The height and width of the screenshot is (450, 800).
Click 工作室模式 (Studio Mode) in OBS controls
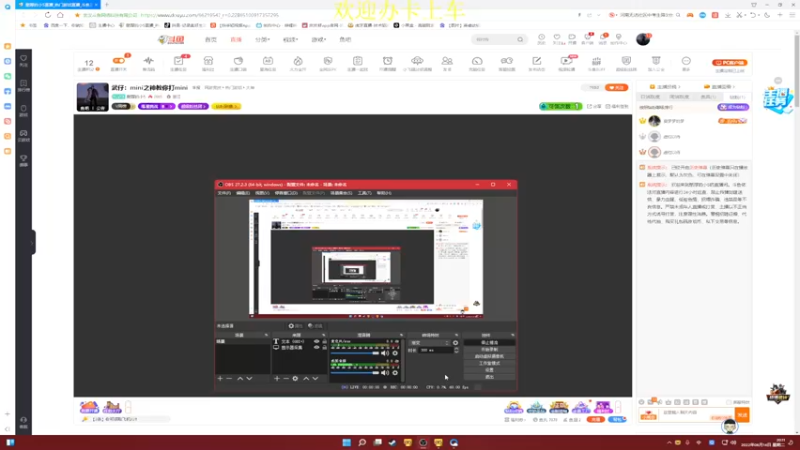(489, 363)
